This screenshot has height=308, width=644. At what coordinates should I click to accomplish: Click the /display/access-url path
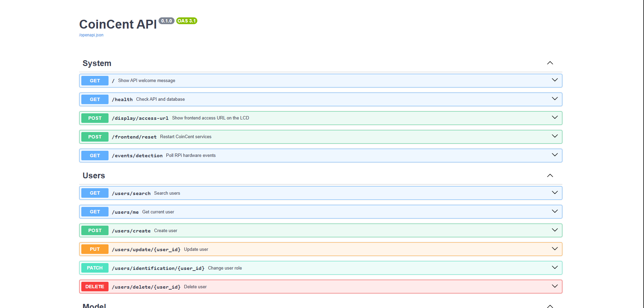pos(140,118)
